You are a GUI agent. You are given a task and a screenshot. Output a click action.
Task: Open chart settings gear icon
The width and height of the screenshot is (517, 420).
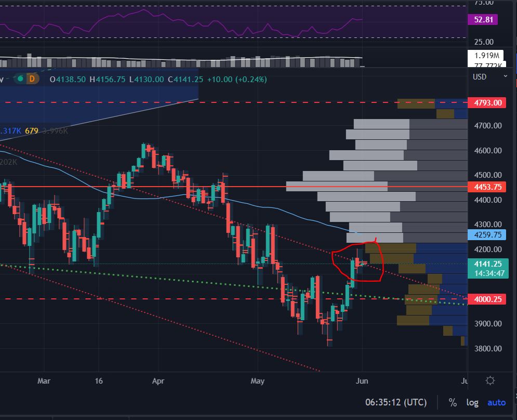490,380
